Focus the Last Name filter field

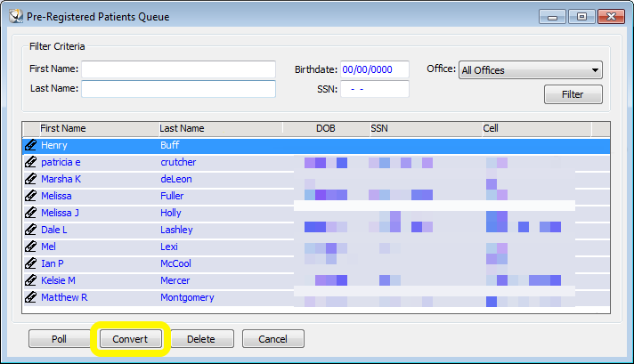tap(178, 88)
